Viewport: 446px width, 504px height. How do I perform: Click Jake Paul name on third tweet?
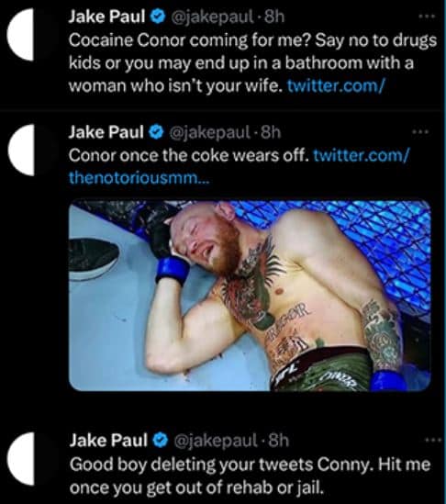(x=108, y=441)
